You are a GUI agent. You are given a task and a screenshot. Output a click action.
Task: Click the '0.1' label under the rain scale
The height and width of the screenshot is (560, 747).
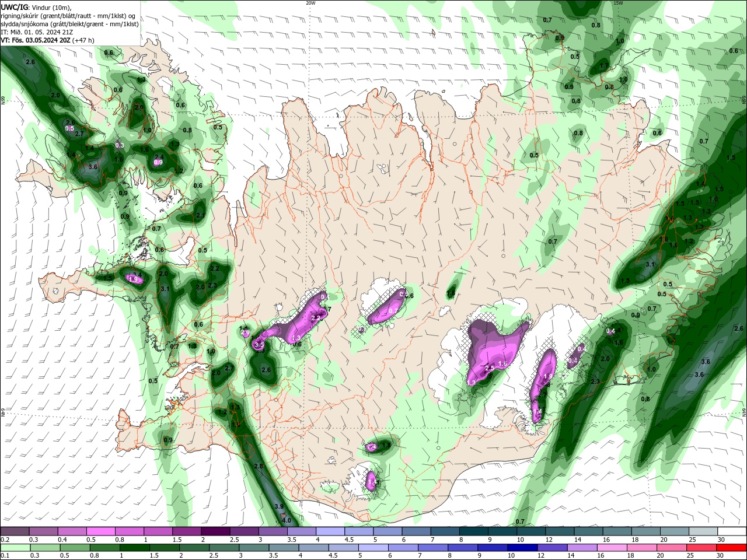pyautogui.click(x=5, y=556)
